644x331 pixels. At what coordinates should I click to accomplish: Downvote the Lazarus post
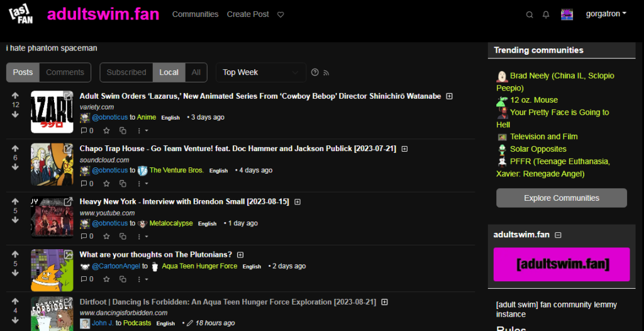pos(15,115)
